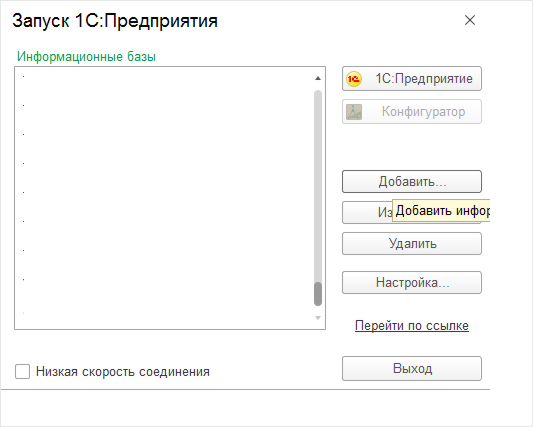The width and height of the screenshot is (533, 427).
Task: Click the scroll down arrow of the list
Action: tap(318, 318)
